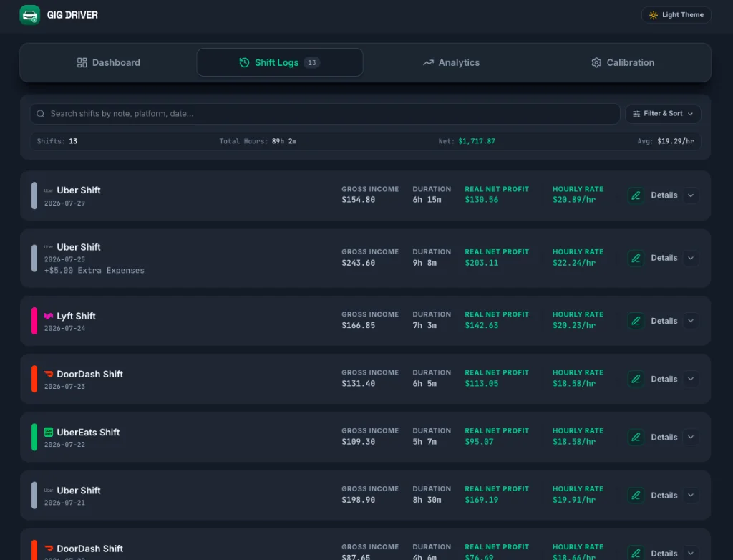Viewport: 733px width, 560px height.
Task: Edit the Uber shift from 2026-07-25
Action: [636, 259]
